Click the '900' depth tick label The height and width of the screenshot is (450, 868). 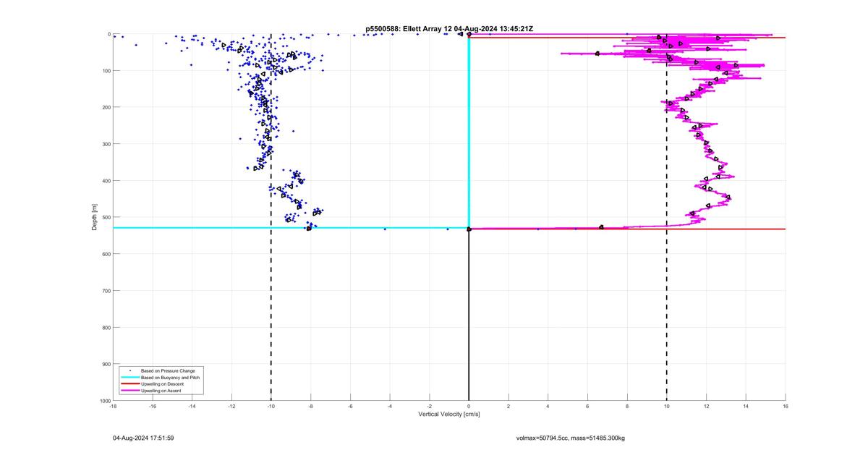coord(106,364)
